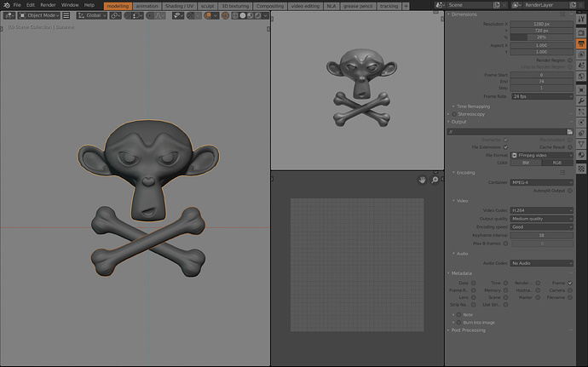588x367 pixels.
Task: Click the Blender logo in the menu bar
Action: click(6, 5)
